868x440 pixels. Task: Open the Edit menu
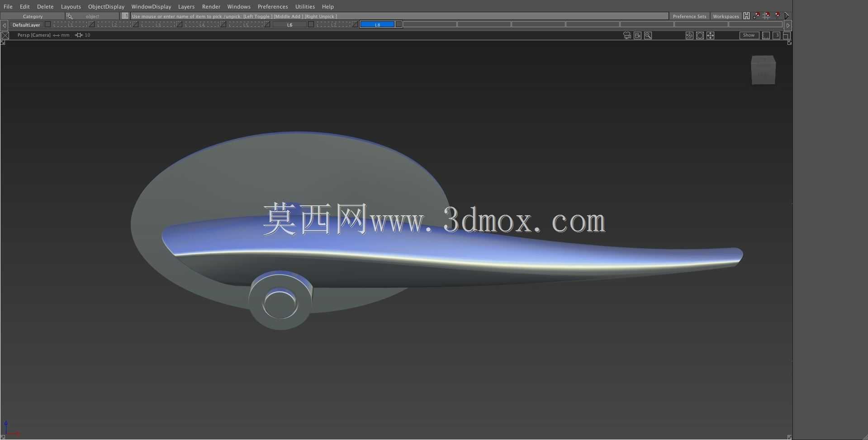click(25, 6)
